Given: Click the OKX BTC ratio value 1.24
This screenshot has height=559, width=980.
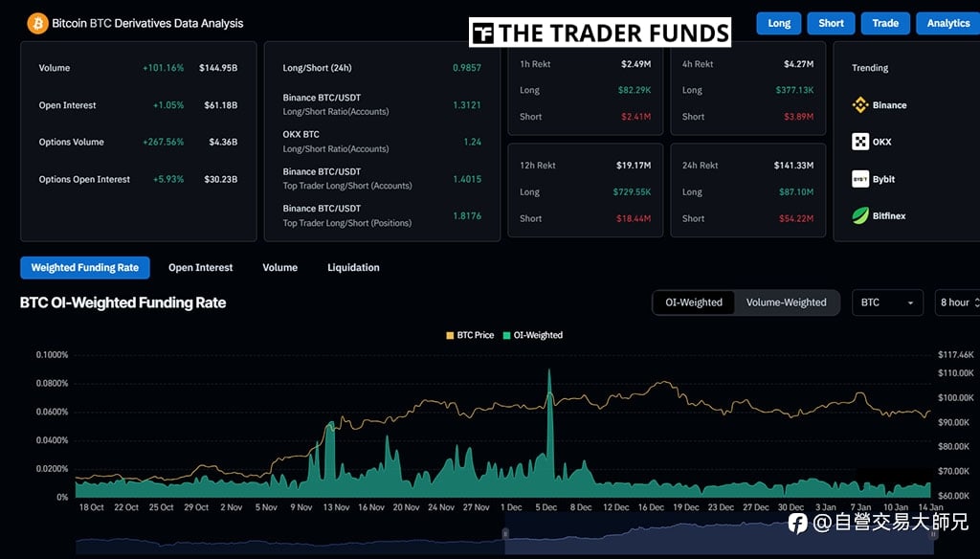Looking at the screenshot, I should [x=473, y=142].
